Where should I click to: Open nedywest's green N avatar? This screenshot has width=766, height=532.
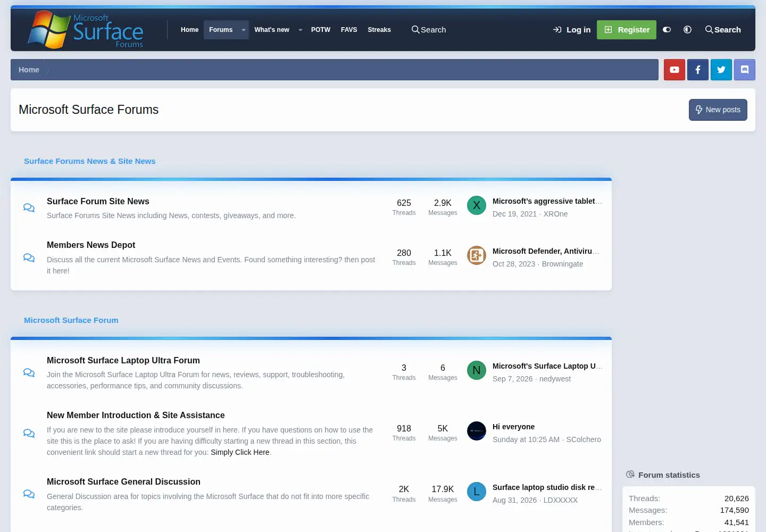point(477,370)
